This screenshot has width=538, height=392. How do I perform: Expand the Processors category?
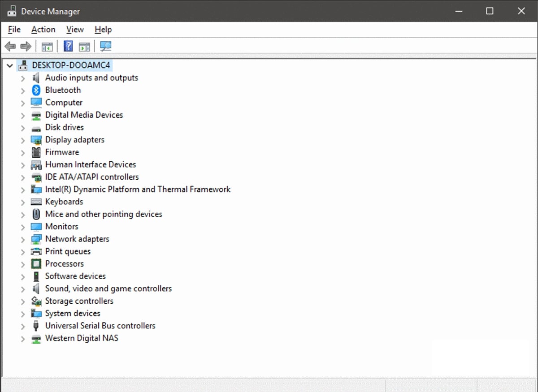(23, 264)
